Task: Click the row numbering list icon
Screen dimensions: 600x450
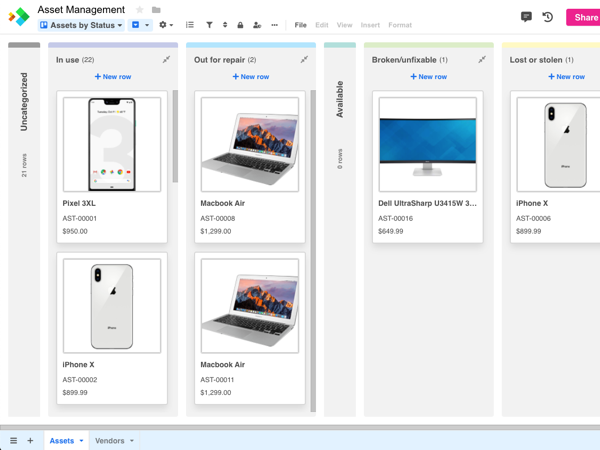Action: pos(189,25)
